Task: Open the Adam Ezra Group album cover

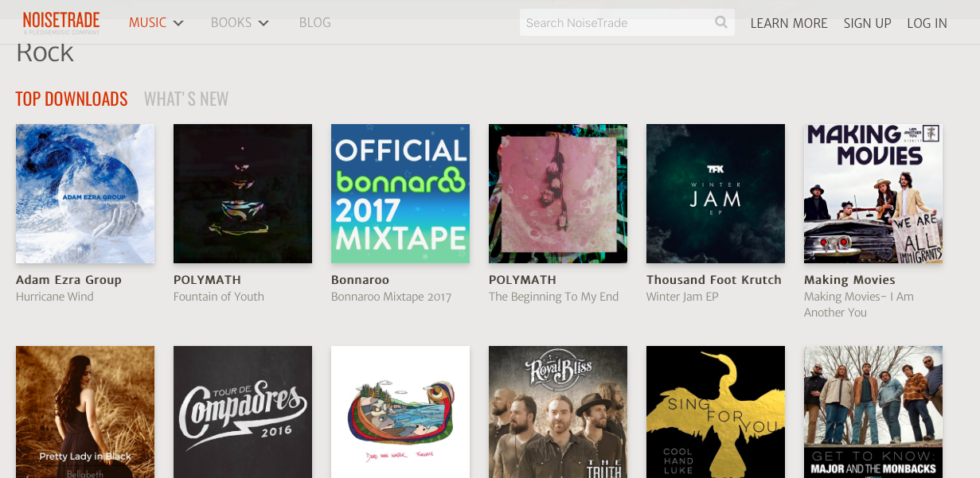Action: click(85, 193)
